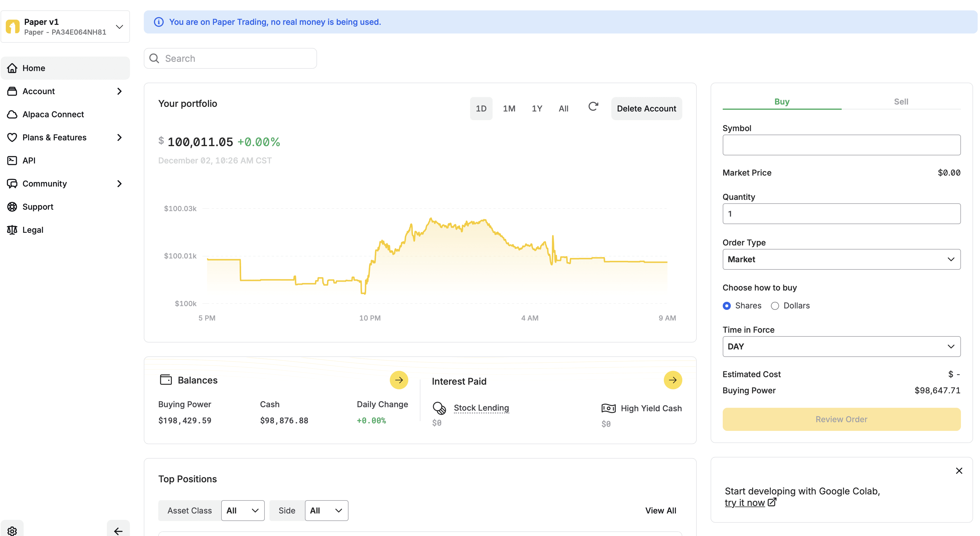The image size is (980, 536).
Task: Dismiss the Google Colab card
Action: [x=959, y=470]
